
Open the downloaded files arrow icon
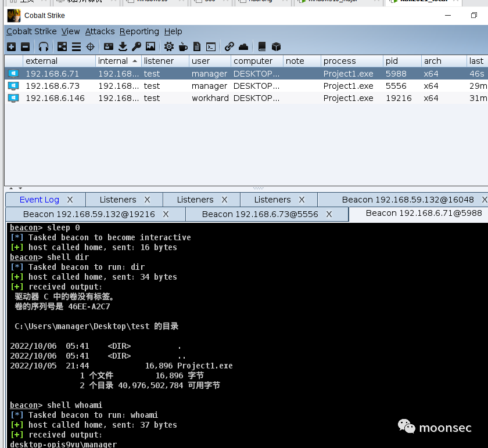click(x=123, y=46)
